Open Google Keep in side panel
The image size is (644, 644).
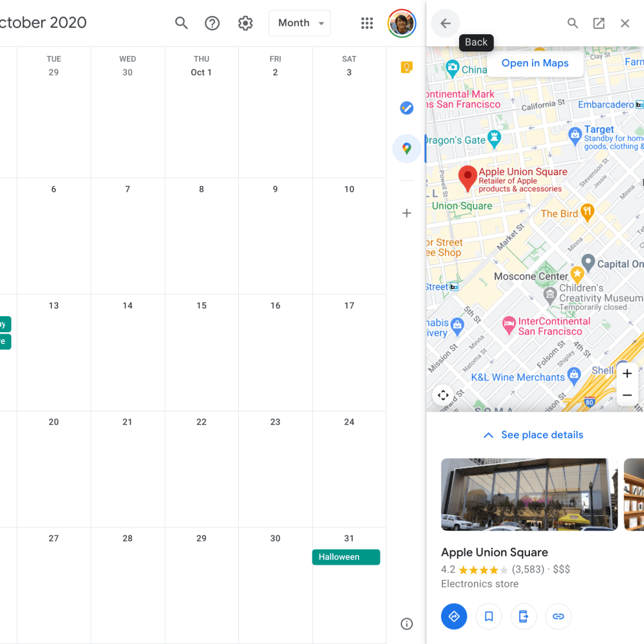pos(406,68)
